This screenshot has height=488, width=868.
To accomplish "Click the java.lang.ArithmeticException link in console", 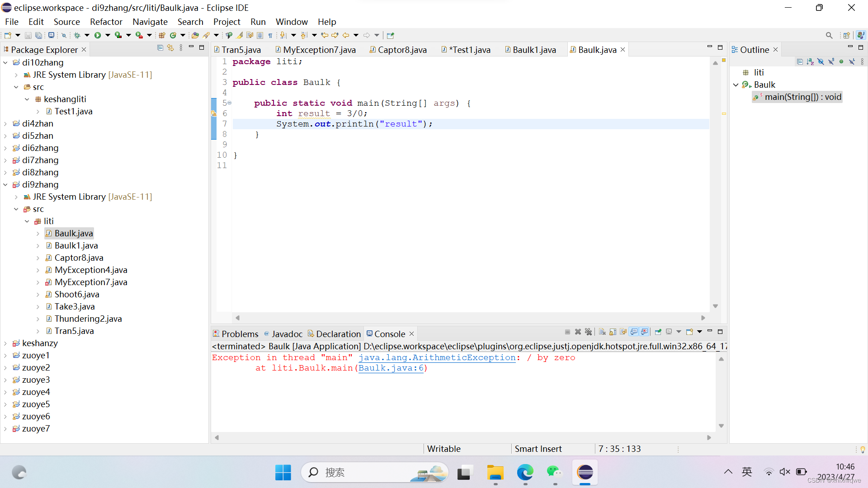I will pyautogui.click(x=437, y=357).
